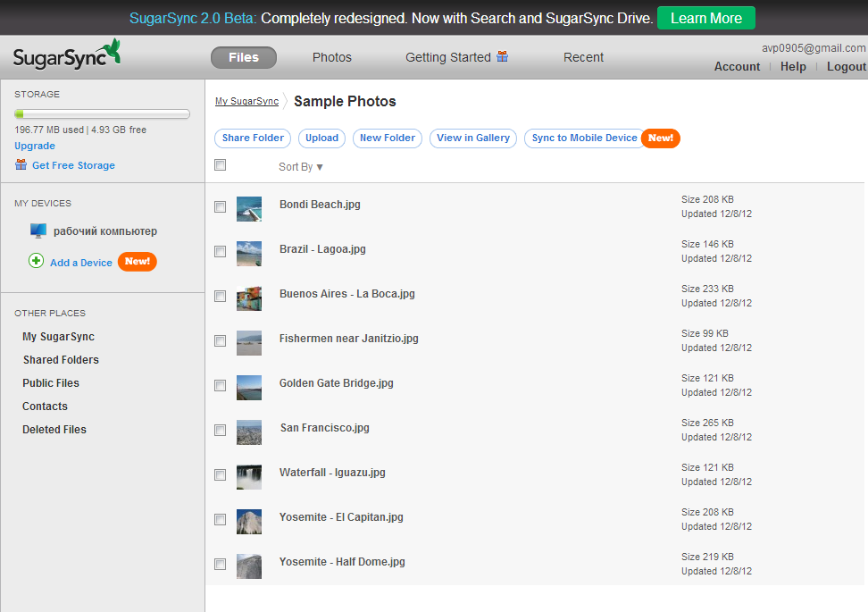Click the gift icon beside Getting Started
Screen dimensions: 868x612
click(502, 56)
